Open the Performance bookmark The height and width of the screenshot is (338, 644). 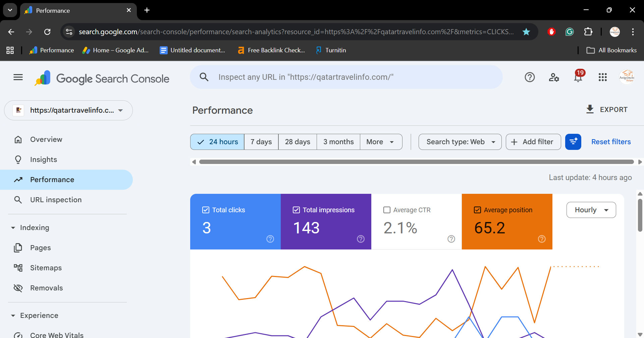click(x=52, y=50)
